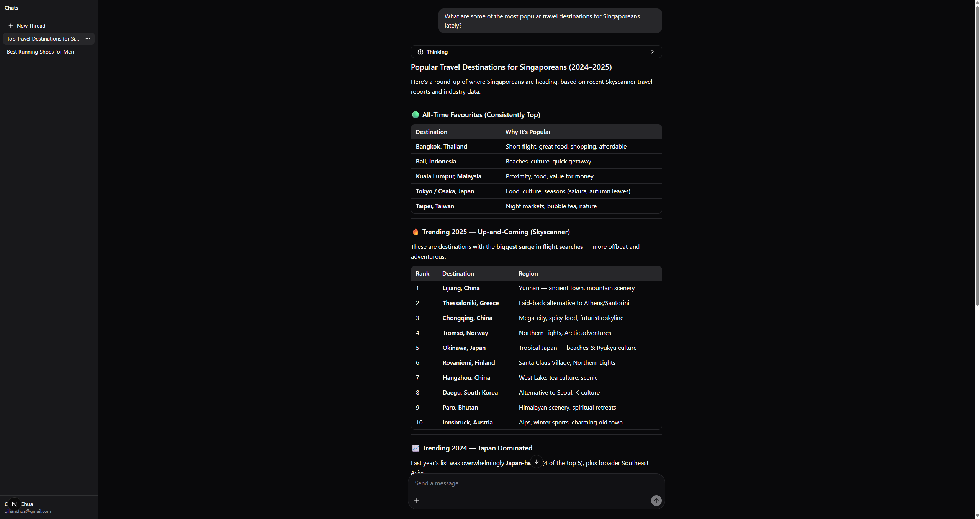The image size is (980, 519).
Task: Click the Tokyo / Osaka, Japan cell
Action: pyautogui.click(x=456, y=191)
